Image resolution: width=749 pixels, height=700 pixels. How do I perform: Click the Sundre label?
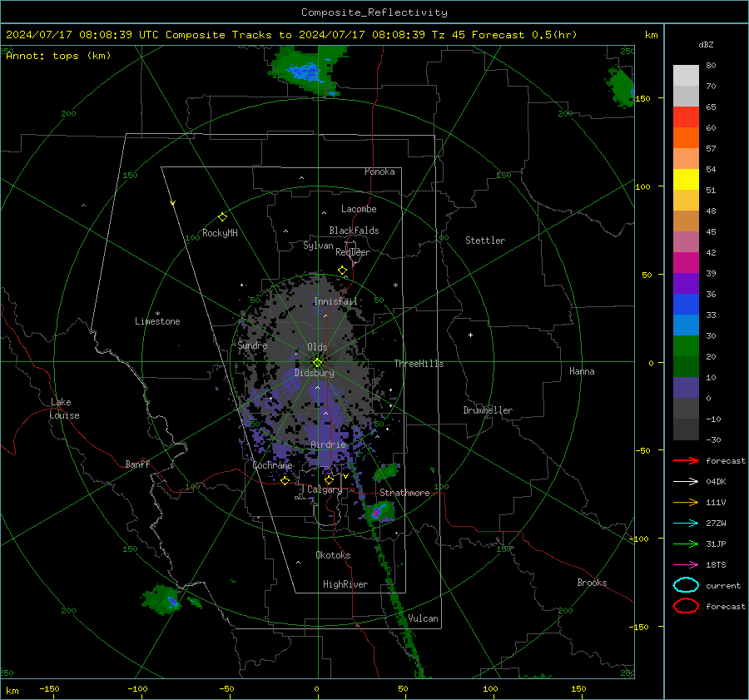252,345
